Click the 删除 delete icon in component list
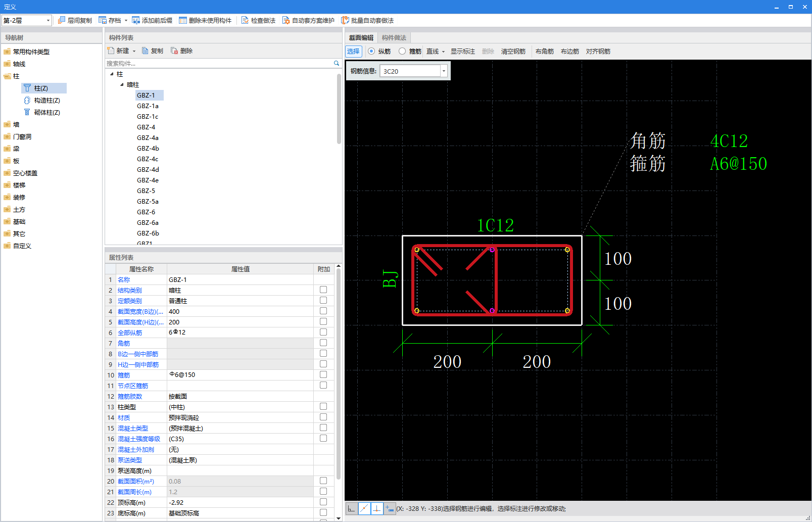Image resolution: width=812 pixels, height=522 pixels. (x=174, y=51)
